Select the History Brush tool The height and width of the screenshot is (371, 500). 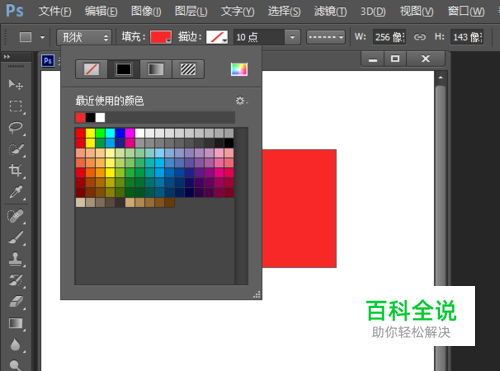coord(15,281)
